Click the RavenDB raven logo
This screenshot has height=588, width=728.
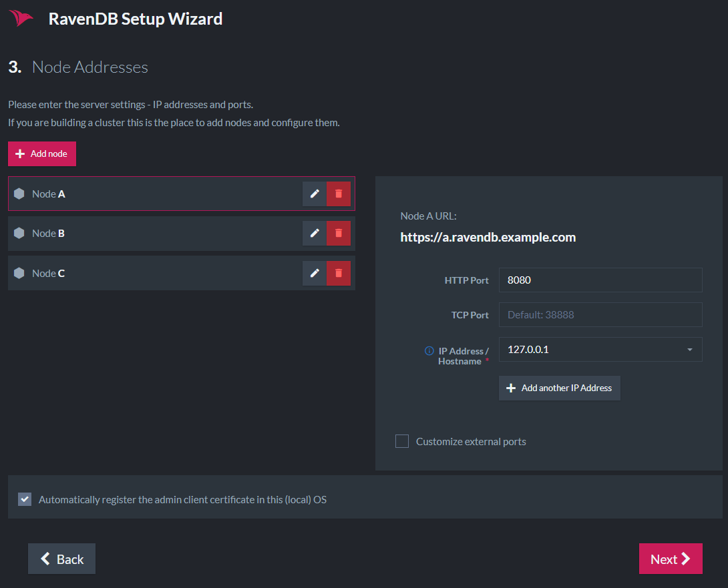[x=21, y=18]
